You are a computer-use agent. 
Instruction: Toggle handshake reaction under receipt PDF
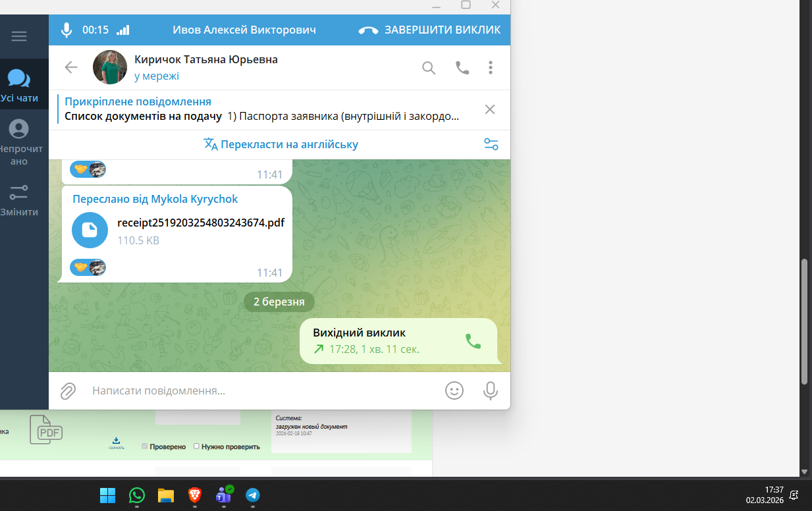coord(88,267)
